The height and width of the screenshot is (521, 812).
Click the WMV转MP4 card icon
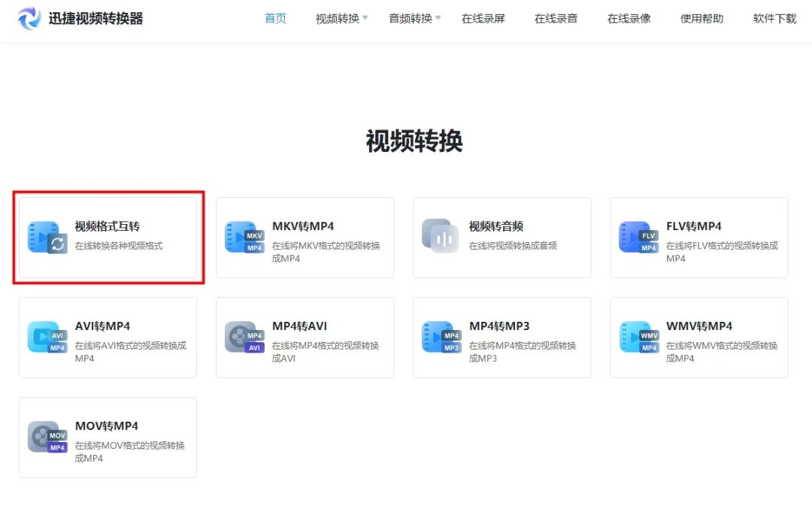[x=638, y=337]
